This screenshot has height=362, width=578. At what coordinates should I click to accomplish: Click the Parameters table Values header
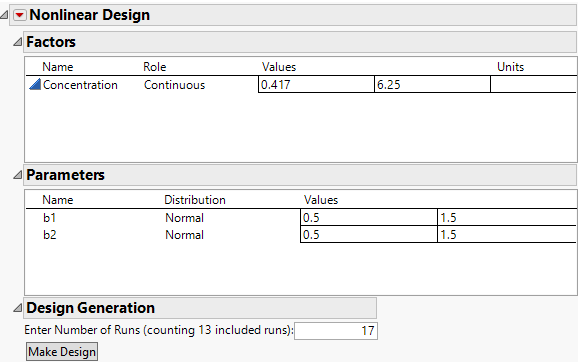(321, 200)
